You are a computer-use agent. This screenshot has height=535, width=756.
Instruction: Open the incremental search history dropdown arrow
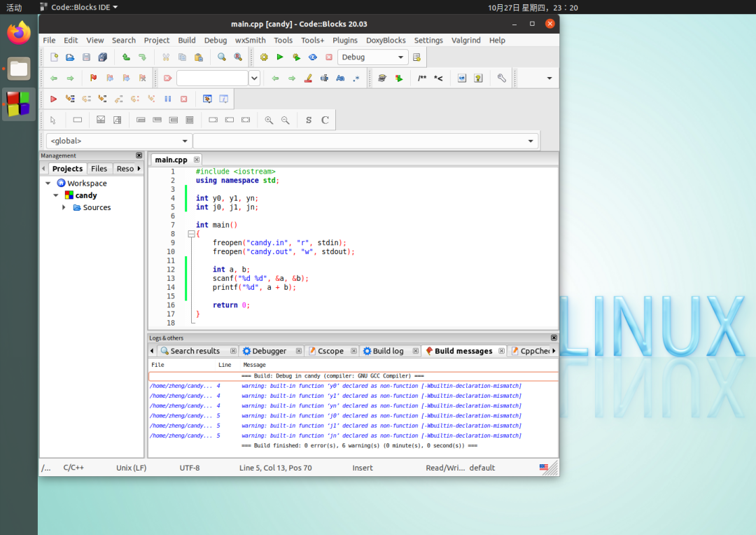(254, 78)
